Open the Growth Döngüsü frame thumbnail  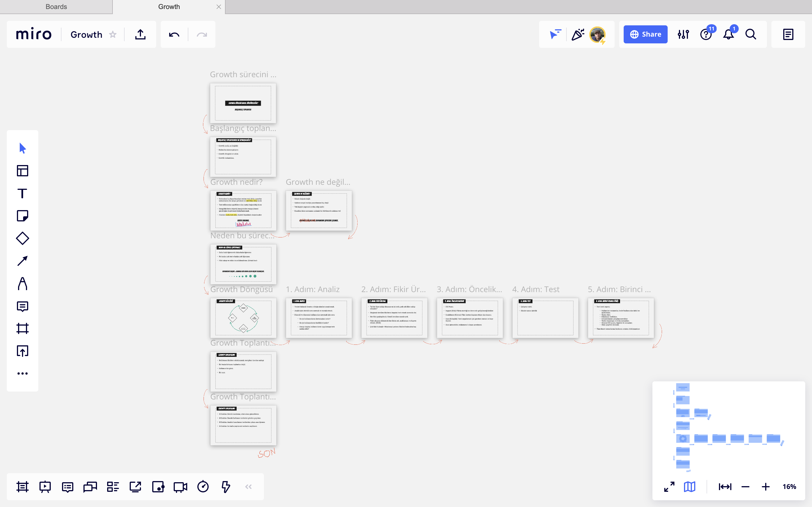[x=243, y=317]
